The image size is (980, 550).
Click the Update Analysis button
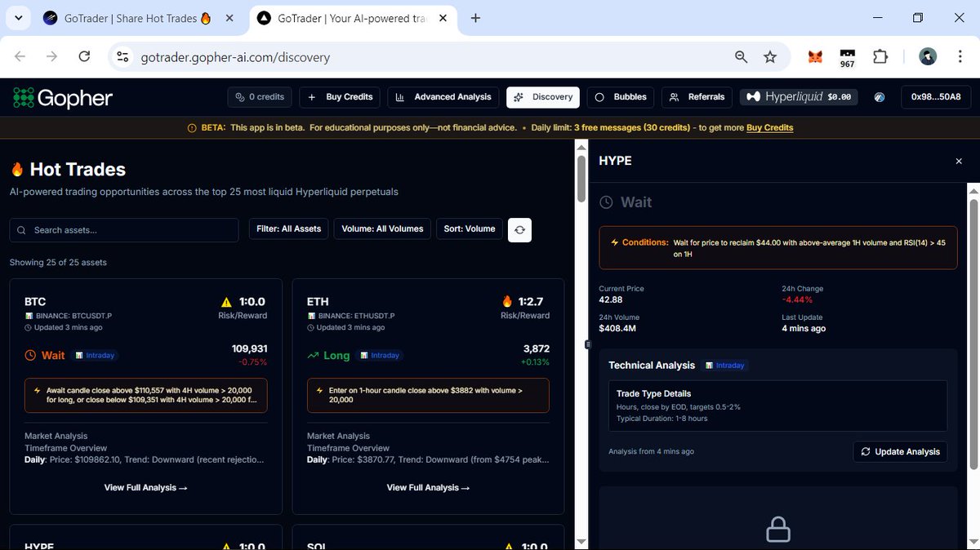tap(900, 451)
